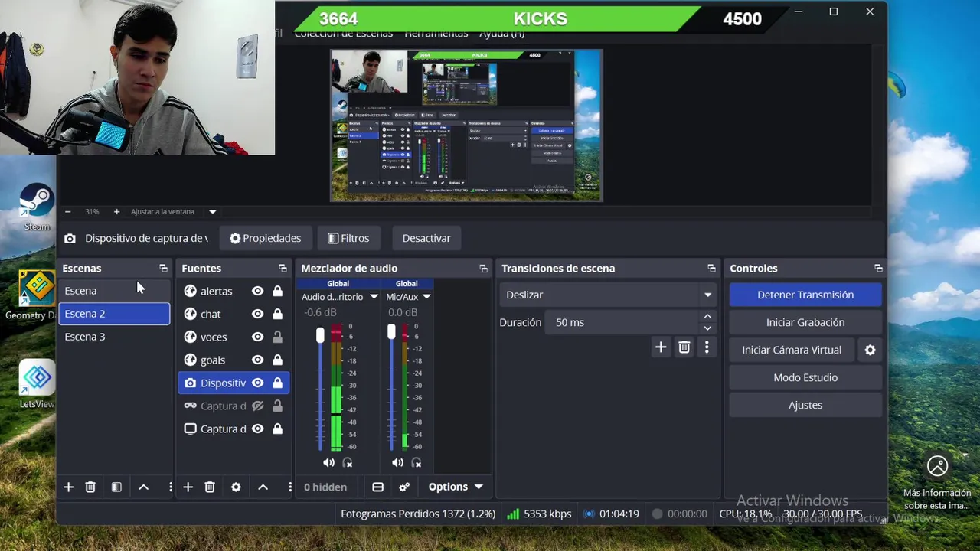Open source Filtros button
980x551 pixels.
348,238
